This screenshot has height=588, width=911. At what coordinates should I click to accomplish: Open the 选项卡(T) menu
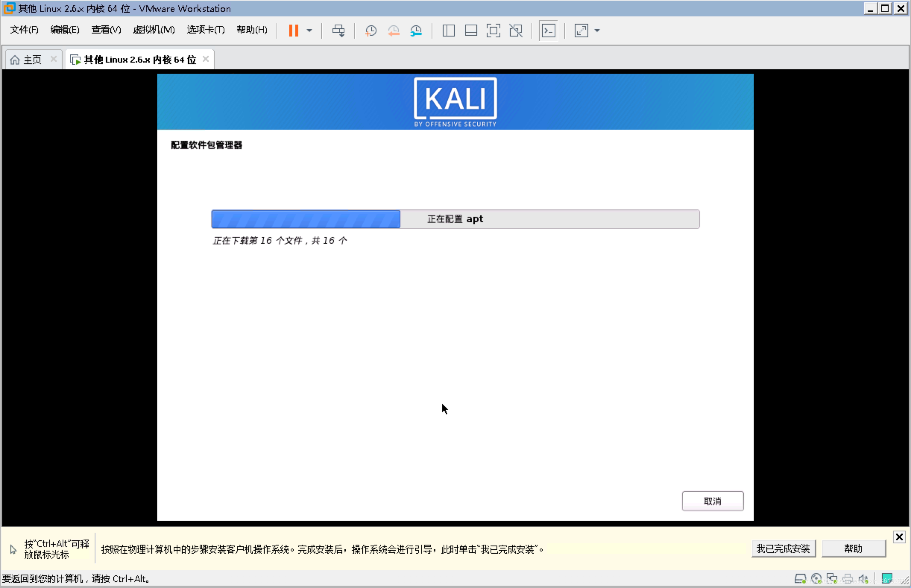pyautogui.click(x=206, y=30)
